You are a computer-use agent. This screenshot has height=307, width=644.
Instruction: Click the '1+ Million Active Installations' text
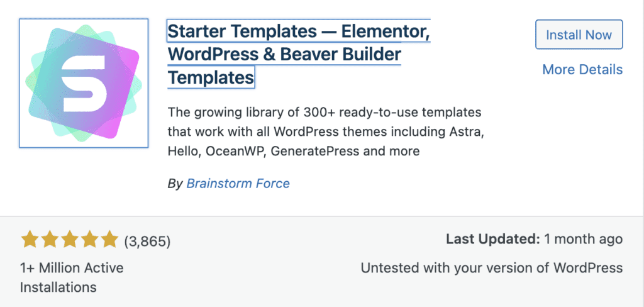72,277
